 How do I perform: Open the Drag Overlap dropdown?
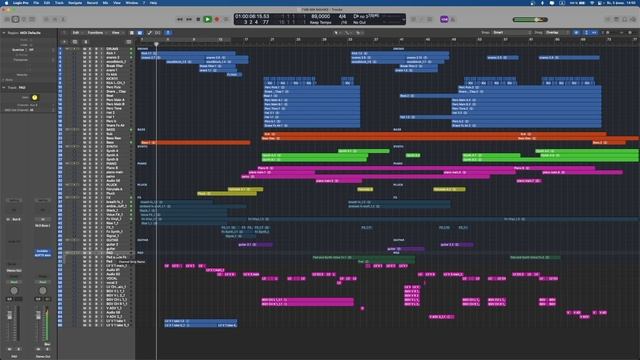point(556,33)
